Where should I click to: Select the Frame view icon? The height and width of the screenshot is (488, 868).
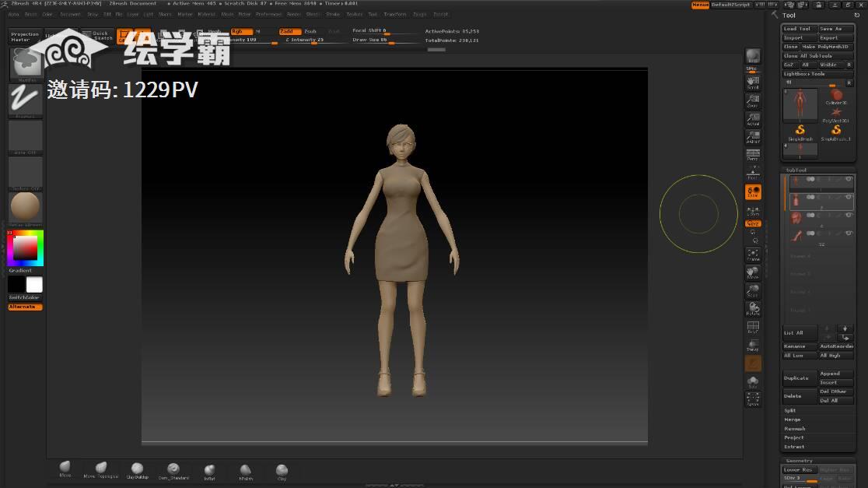coord(753,255)
